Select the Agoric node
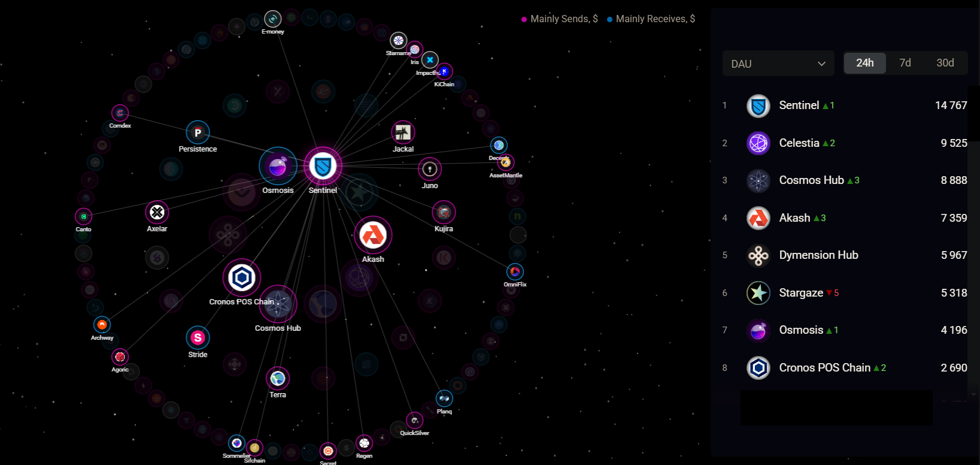The height and width of the screenshot is (465, 980). (x=120, y=357)
